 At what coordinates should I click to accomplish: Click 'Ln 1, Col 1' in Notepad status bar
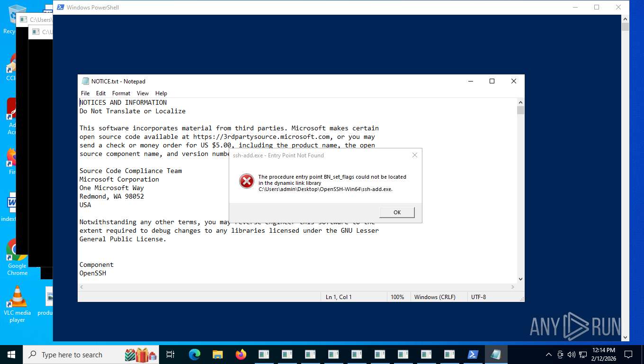click(339, 297)
